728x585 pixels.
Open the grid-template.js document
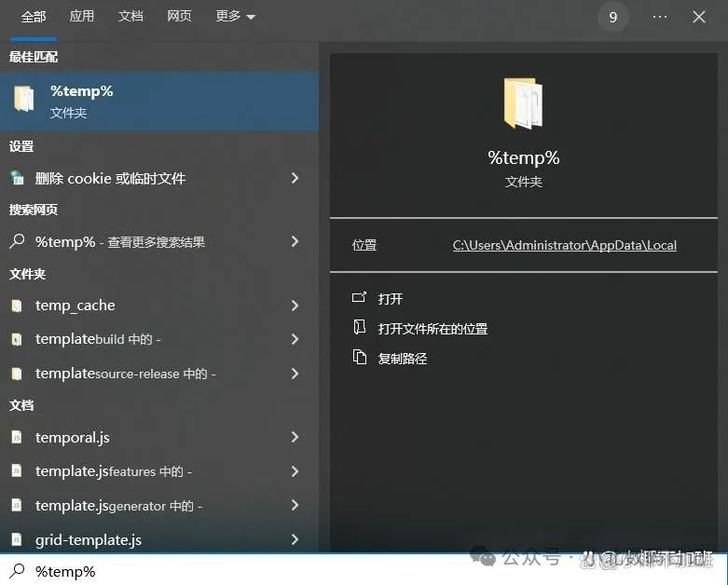click(159, 539)
